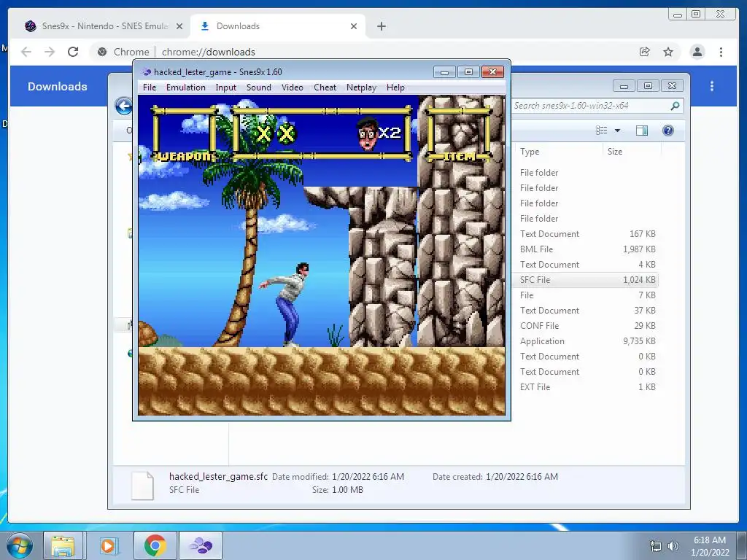Select the BML File row

pos(586,249)
